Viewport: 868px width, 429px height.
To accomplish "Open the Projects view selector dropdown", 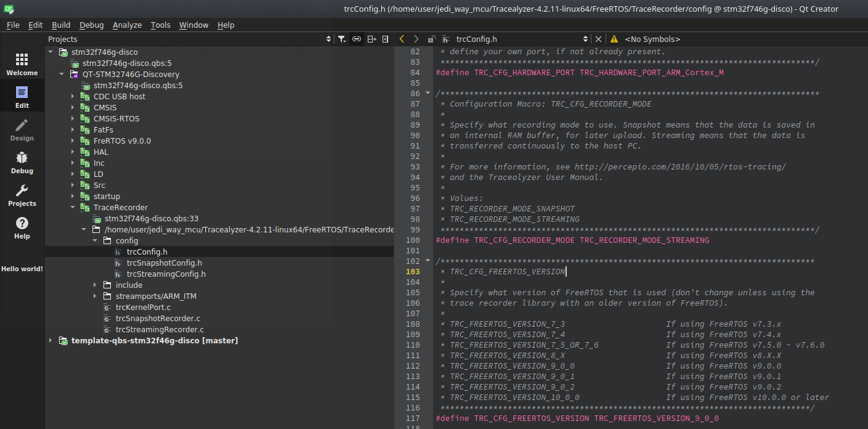I will 328,39.
